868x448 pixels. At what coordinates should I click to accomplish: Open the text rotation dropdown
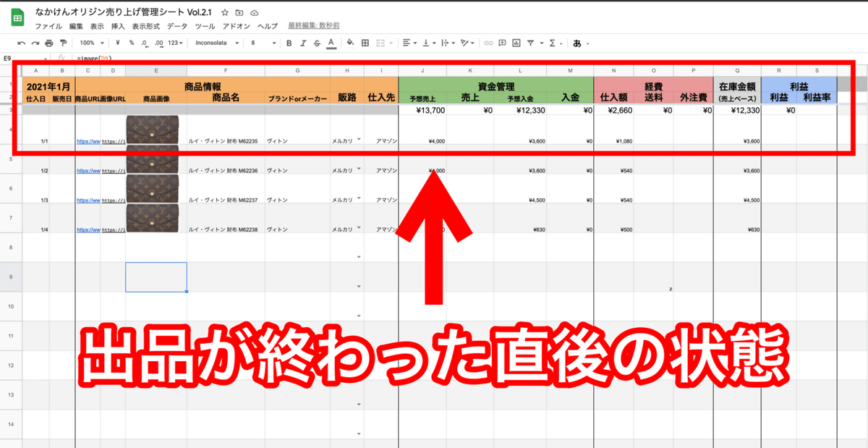pos(467,43)
